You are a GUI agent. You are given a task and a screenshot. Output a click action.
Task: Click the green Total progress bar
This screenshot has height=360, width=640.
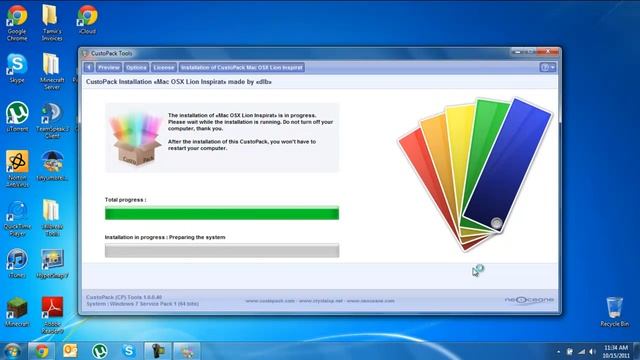(222, 213)
